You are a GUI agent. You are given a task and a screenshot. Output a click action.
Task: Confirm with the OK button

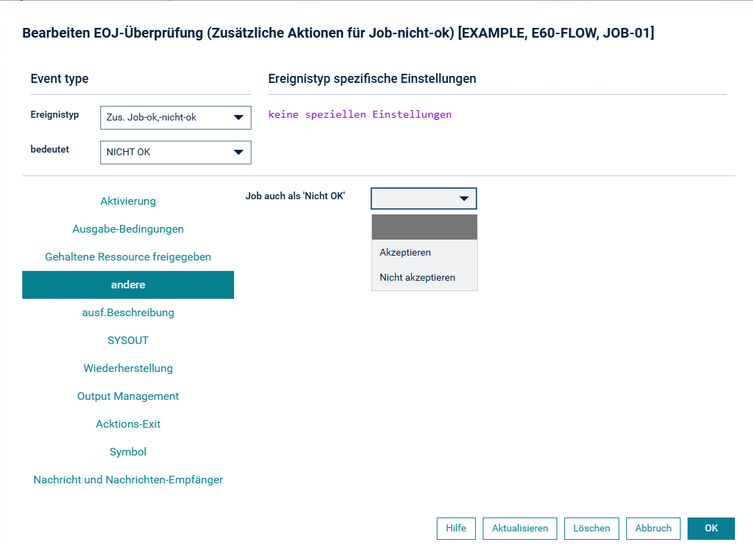pyautogui.click(x=711, y=528)
